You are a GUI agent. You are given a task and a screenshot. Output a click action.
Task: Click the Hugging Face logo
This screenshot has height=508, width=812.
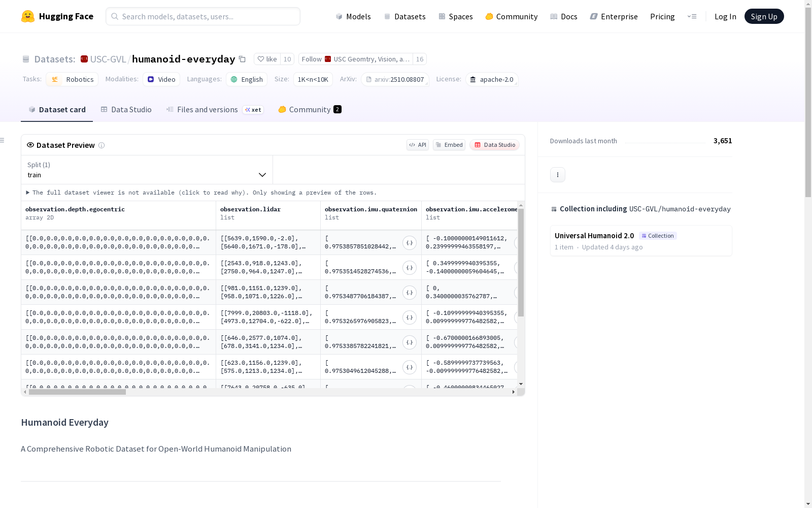[x=57, y=16]
